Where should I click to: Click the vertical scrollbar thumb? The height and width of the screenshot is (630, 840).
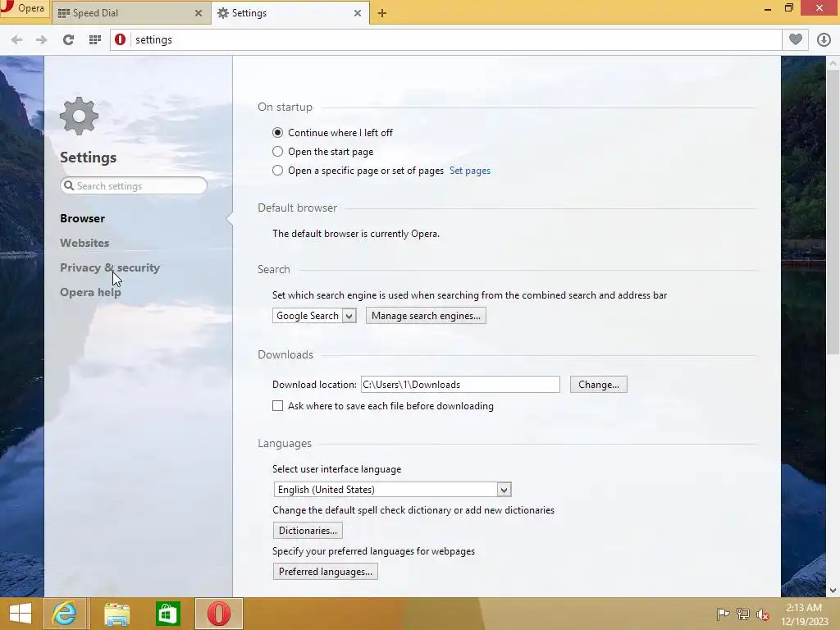coord(833,212)
